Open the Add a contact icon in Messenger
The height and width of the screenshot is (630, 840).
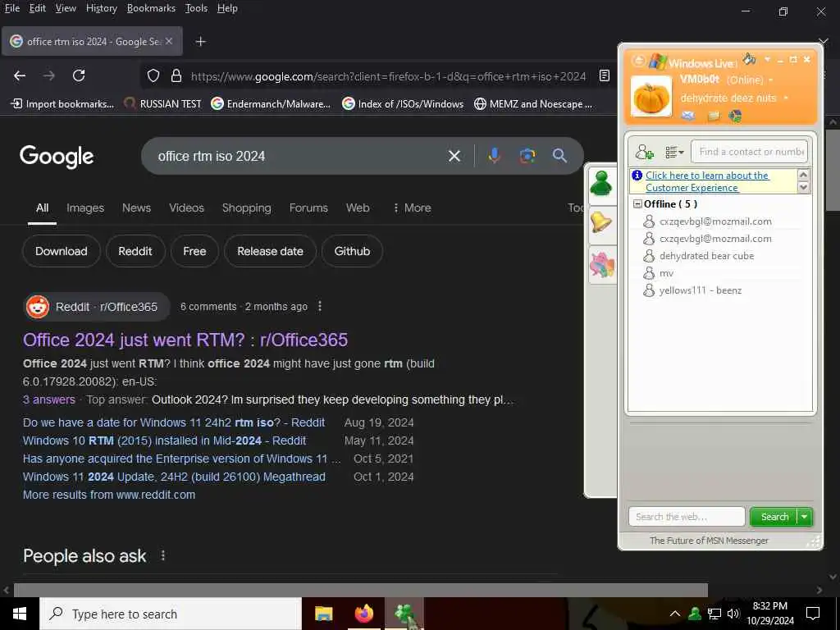coord(644,153)
